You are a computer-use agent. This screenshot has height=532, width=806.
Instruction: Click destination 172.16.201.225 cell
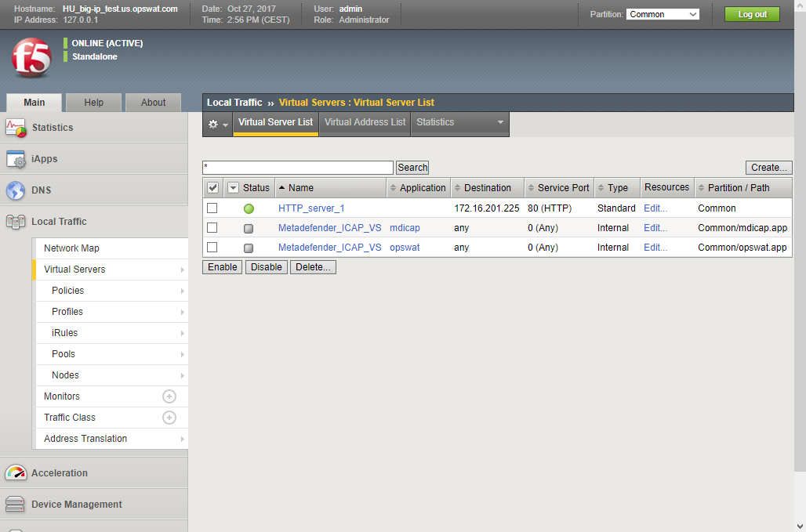487,208
